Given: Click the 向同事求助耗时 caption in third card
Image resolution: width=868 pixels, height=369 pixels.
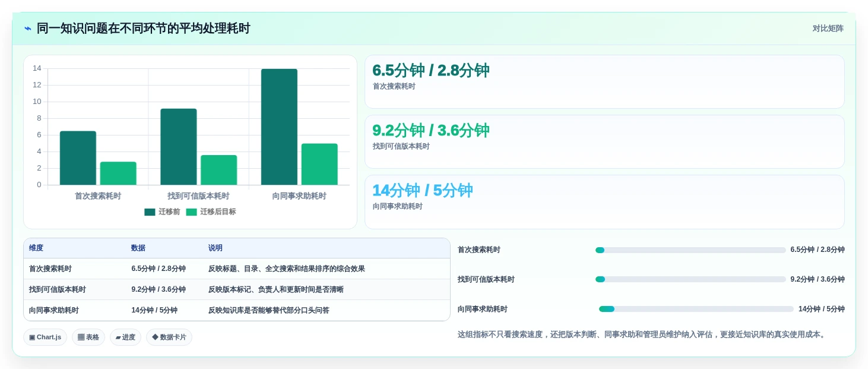Looking at the screenshot, I should (397, 206).
